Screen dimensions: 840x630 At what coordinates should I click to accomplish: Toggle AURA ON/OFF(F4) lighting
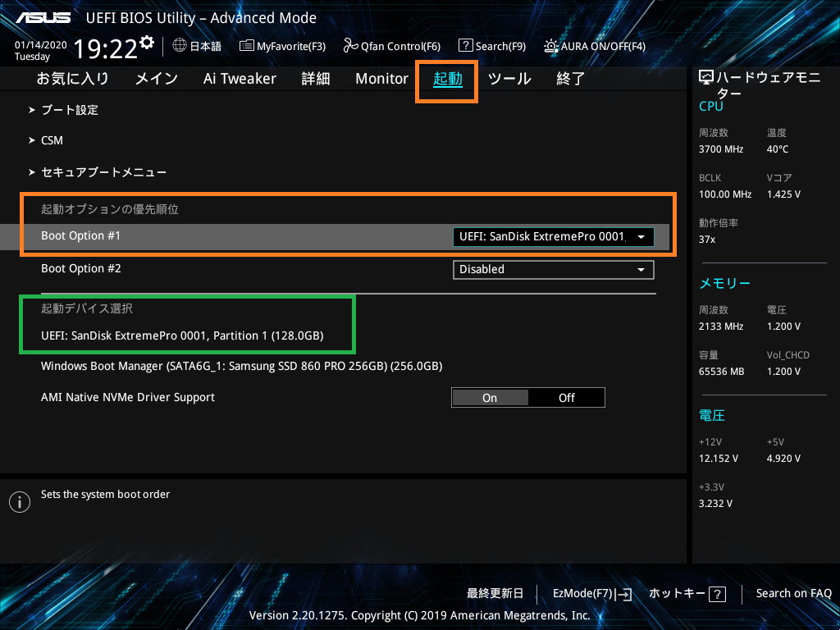coord(594,47)
